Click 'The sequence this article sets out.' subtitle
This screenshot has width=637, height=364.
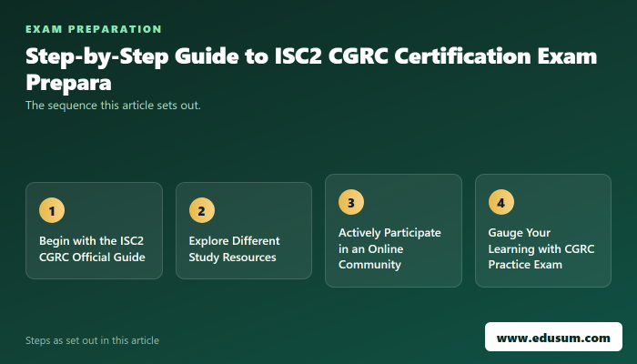tap(113, 106)
